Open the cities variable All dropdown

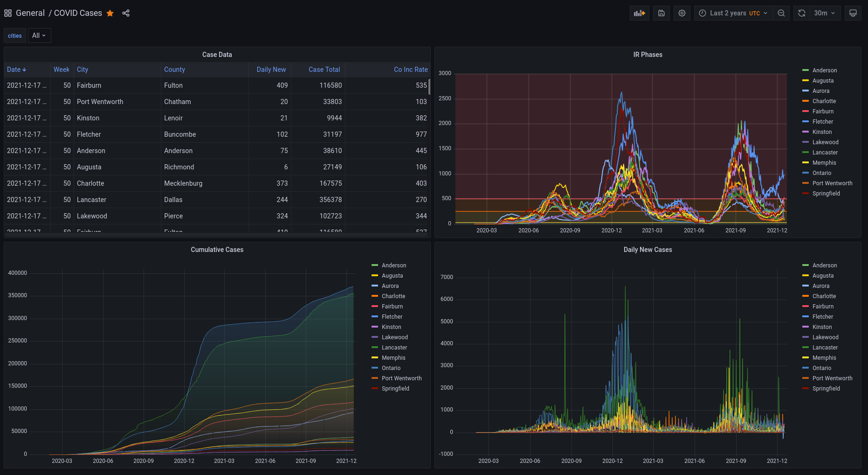[39, 35]
